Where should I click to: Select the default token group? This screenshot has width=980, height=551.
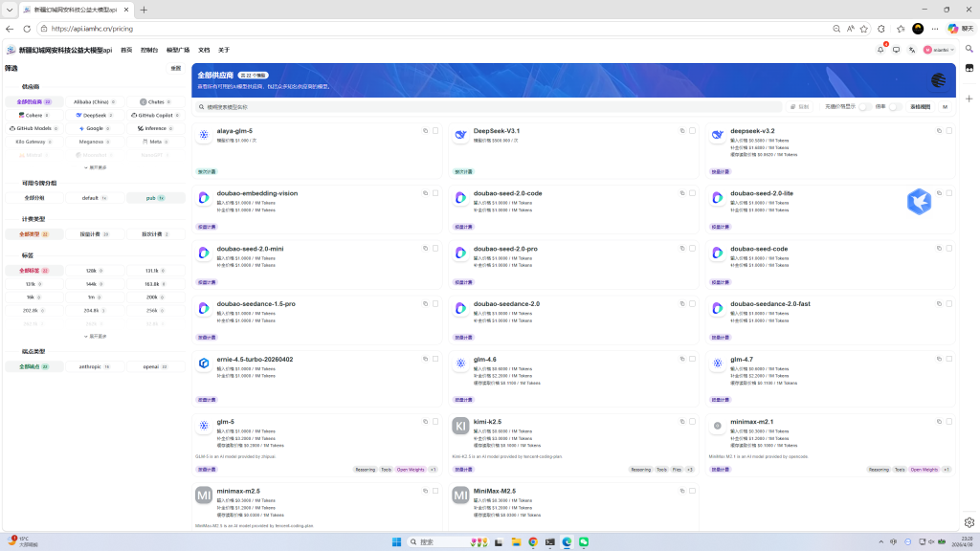coord(95,198)
